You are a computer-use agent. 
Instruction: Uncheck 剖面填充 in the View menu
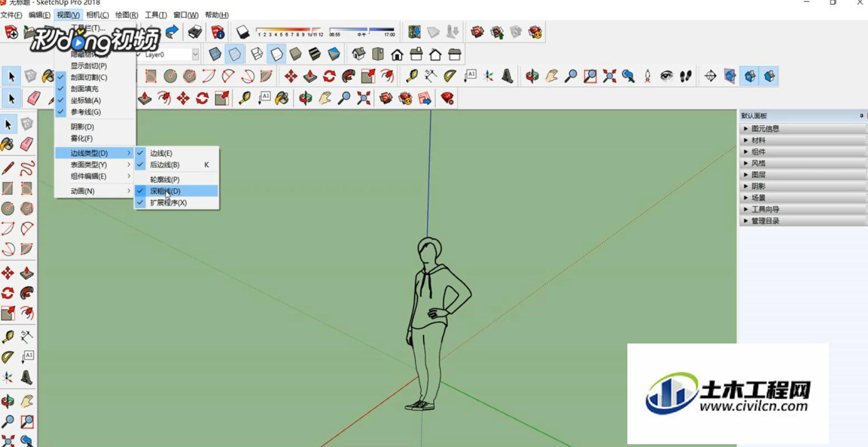(84, 89)
